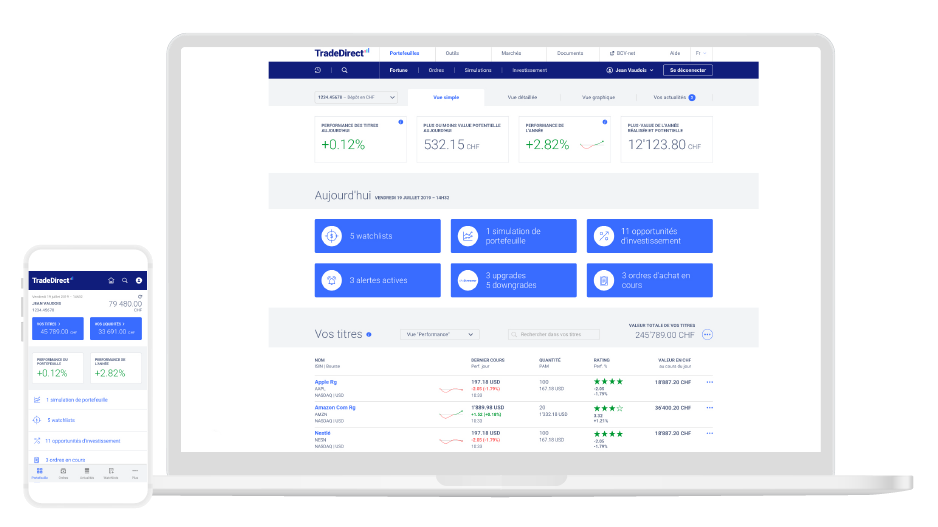Click the info icon next to Vos titres
The height and width of the screenshot is (527, 938).
[x=369, y=335]
